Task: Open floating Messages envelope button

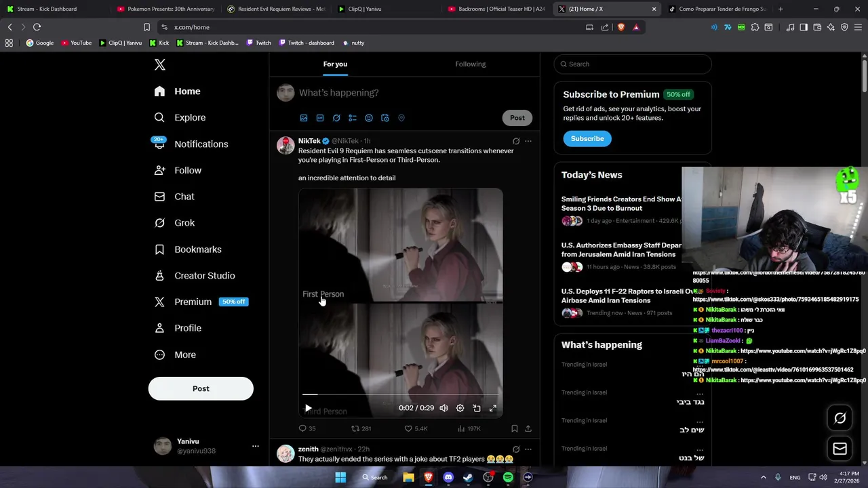Action: [840, 449]
